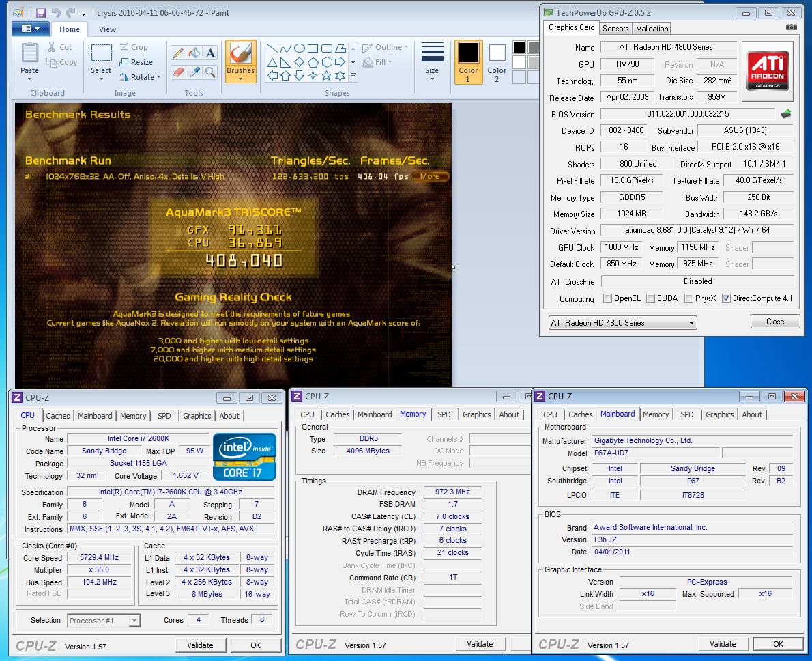Toggle the CUDA checkbox in GPU-Z
812x661 pixels.
click(651, 298)
